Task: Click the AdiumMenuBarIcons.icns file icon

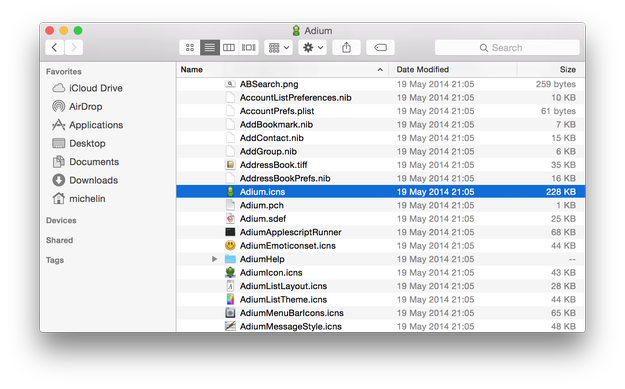Action: pyautogui.click(x=230, y=313)
